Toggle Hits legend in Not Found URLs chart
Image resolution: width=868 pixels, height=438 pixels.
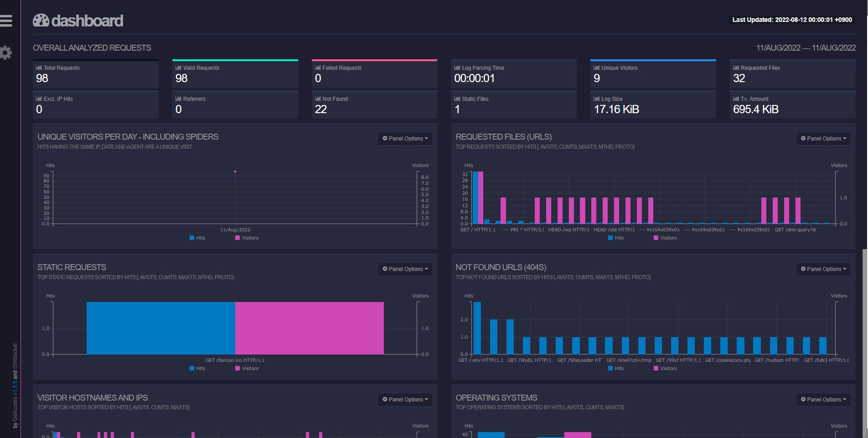[616, 368]
